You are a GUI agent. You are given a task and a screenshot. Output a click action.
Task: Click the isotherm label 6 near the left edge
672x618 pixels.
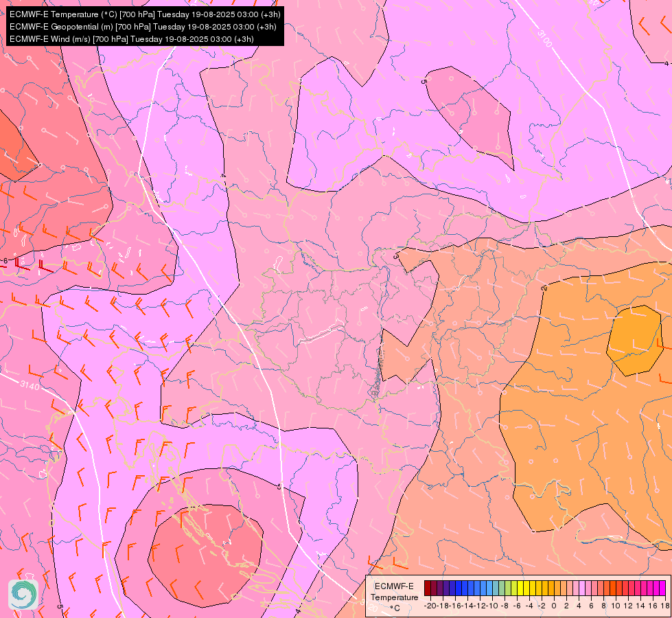pyautogui.click(x=5, y=261)
